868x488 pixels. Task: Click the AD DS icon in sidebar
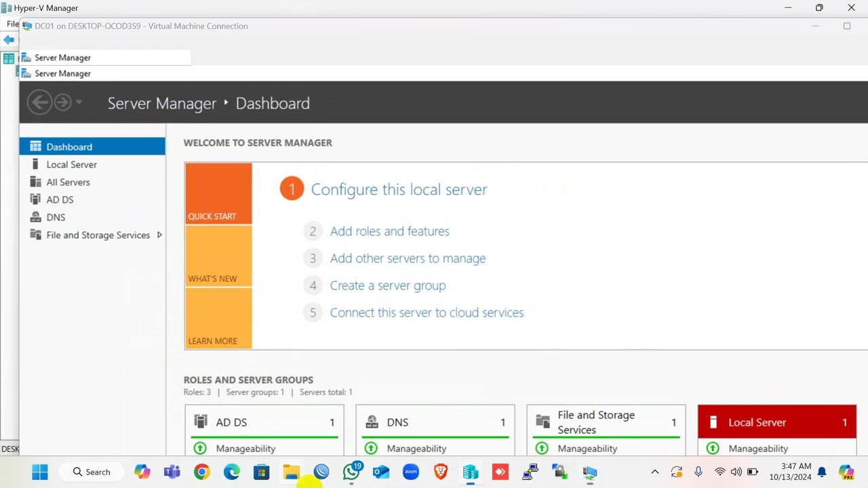pos(35,199)
